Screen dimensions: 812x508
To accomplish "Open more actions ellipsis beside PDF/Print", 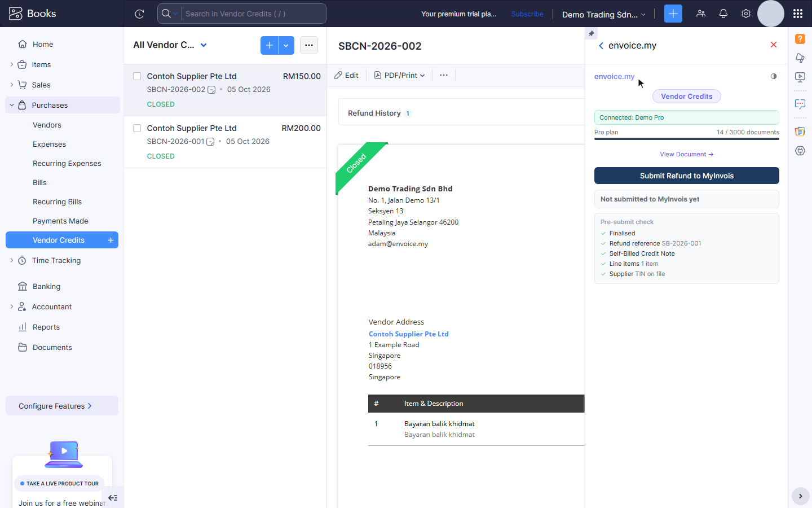I will click(444, 75).
